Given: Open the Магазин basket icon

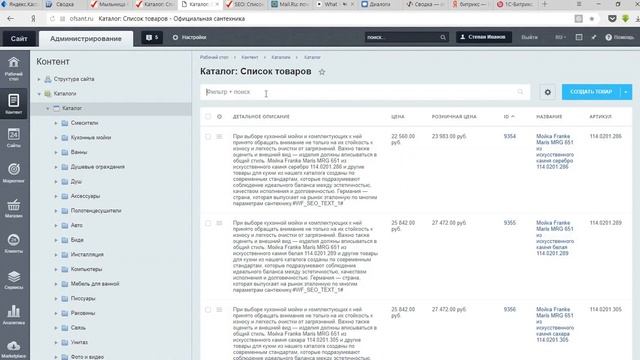Looking at the screenshot, I should (x=13, y=208).
